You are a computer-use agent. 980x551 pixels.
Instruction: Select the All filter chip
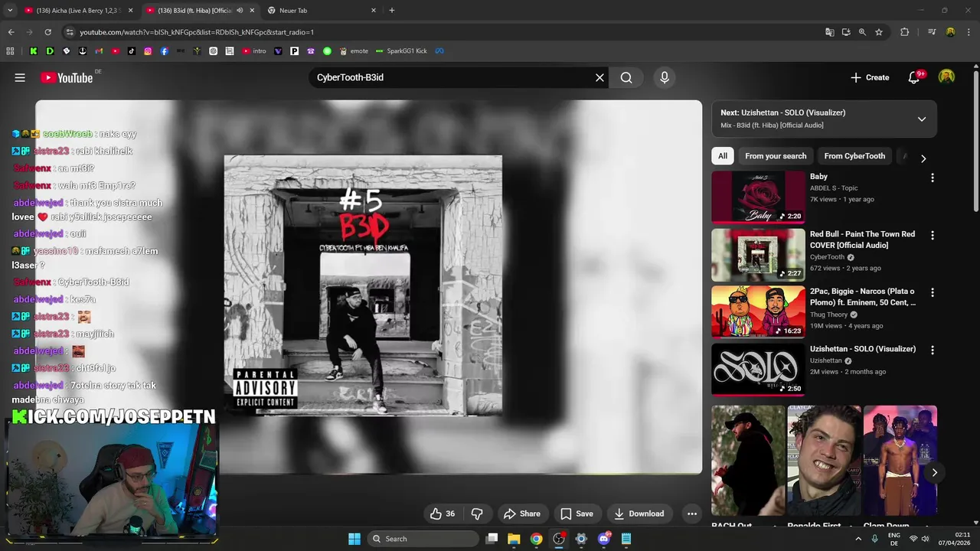click(x=723, y=156)
